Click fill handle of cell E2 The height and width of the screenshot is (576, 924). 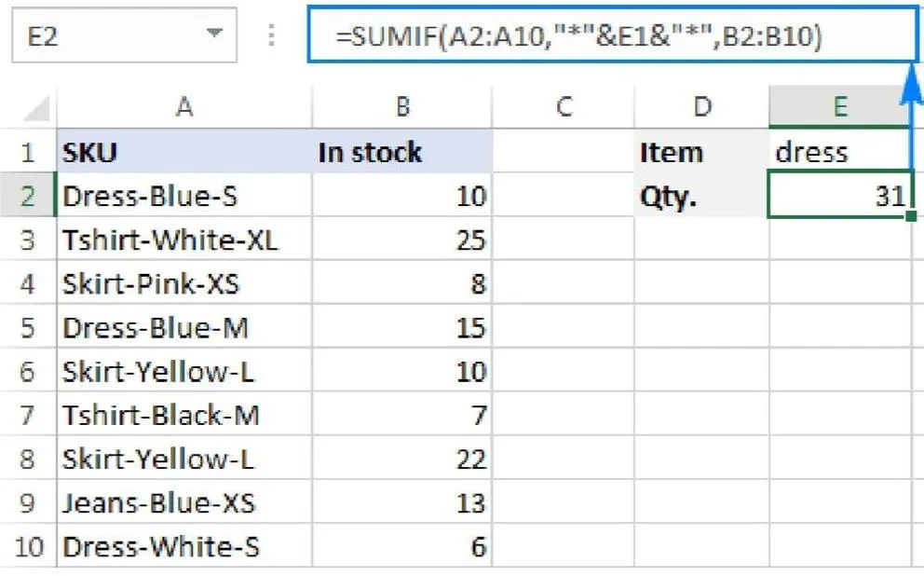point(910,215)
